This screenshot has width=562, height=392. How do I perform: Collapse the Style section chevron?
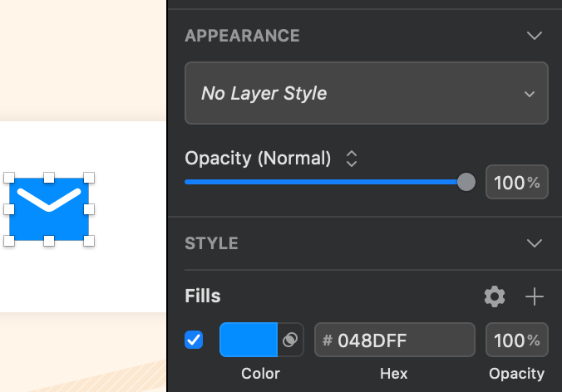tap(535, 243)
